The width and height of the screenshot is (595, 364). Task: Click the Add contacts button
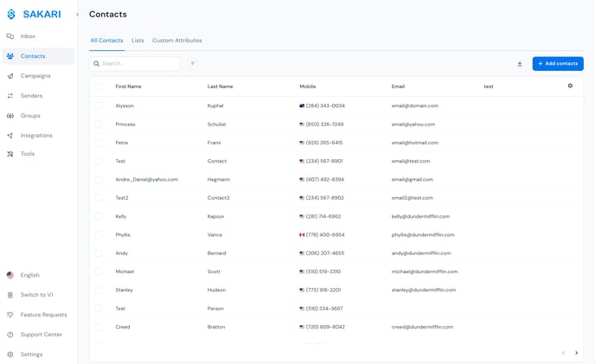557,64
